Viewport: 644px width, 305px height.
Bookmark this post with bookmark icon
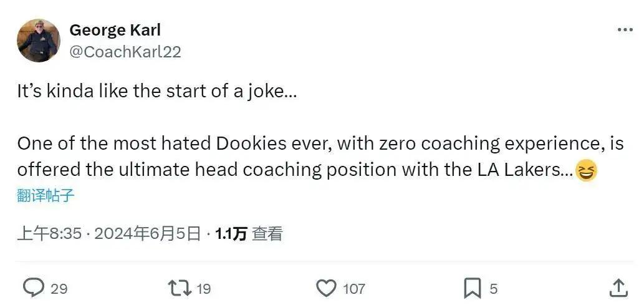click(473, 289)
